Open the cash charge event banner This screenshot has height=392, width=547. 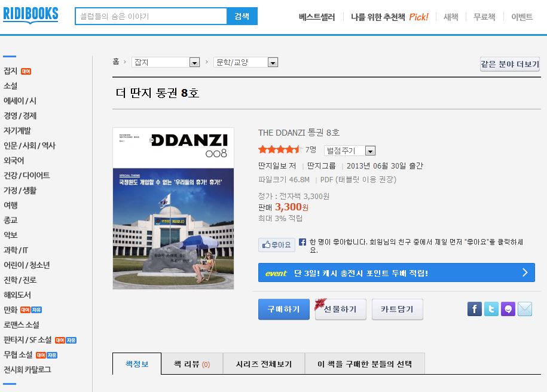tap(396, 272)
